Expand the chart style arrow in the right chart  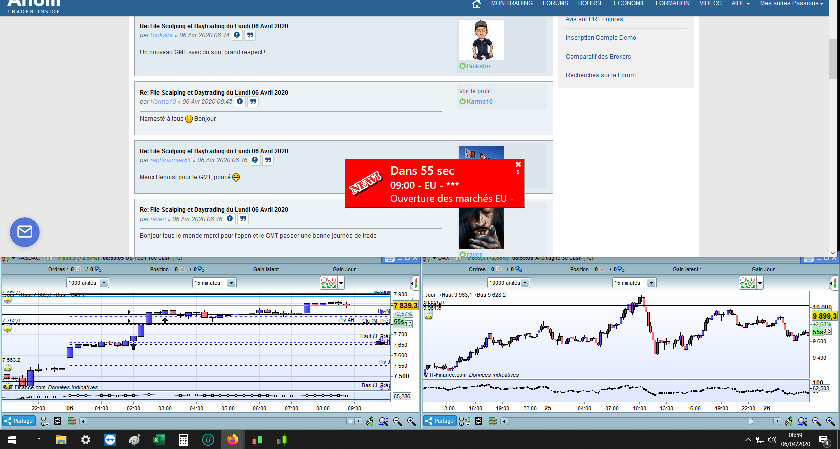(760, 283)
